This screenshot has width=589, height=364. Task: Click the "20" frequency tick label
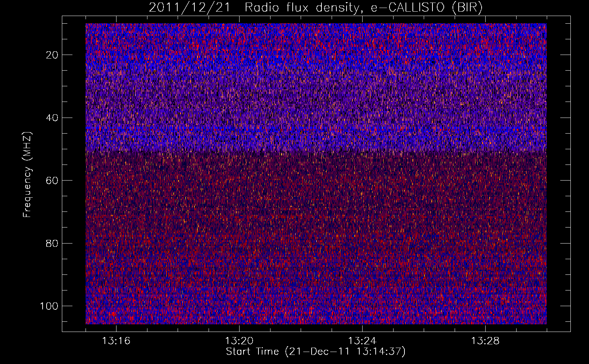tap(52, 55)
